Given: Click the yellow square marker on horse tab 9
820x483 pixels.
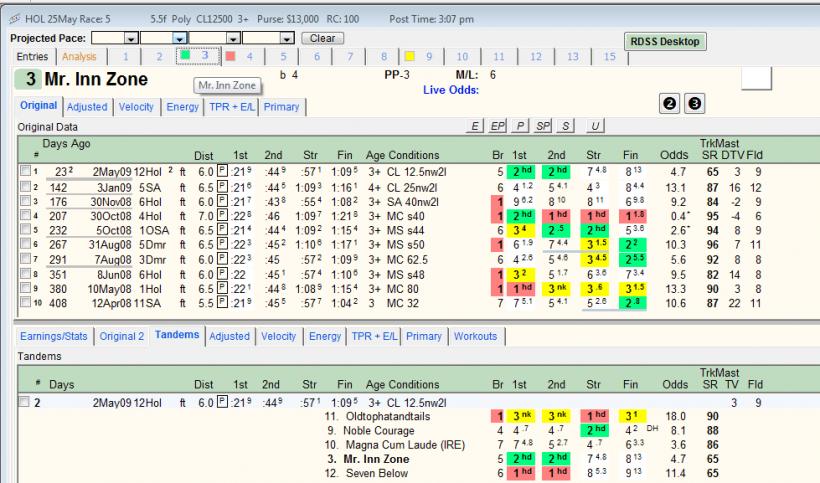Looking at the screenshot, I should click(x=409, y=56).
